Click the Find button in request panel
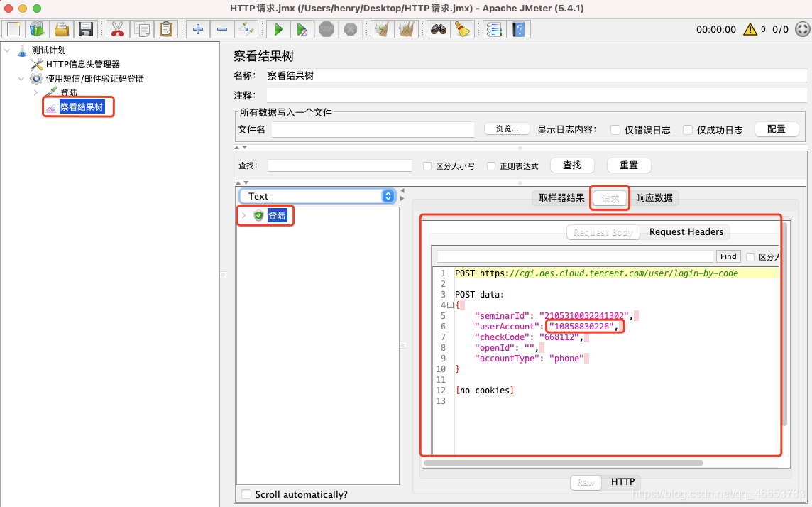Screen dimensions: 812x507 pos(728,256)
